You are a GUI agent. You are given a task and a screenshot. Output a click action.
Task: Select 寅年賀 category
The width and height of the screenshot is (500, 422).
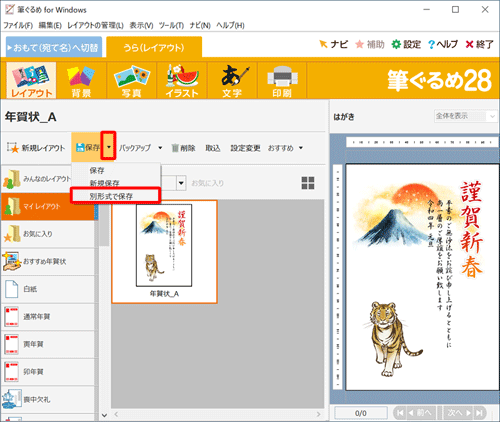pos(48,344)
